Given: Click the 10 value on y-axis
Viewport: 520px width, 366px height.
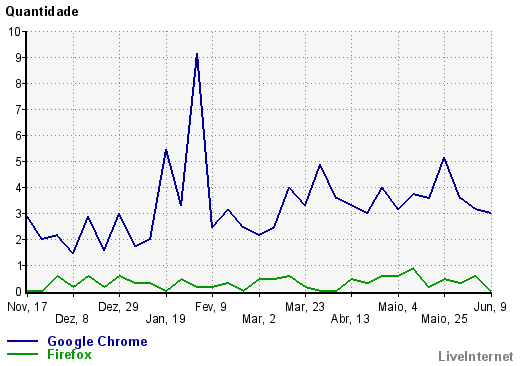Looking at the screenshot, I should pyautogui.click(x=15, y=32).
